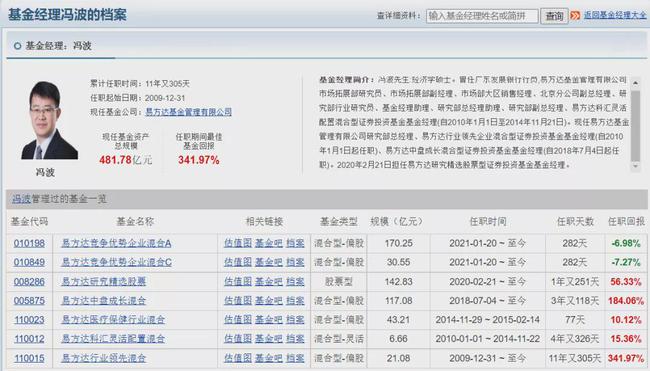Open 档案 for fund 110015

pos(295,358)
